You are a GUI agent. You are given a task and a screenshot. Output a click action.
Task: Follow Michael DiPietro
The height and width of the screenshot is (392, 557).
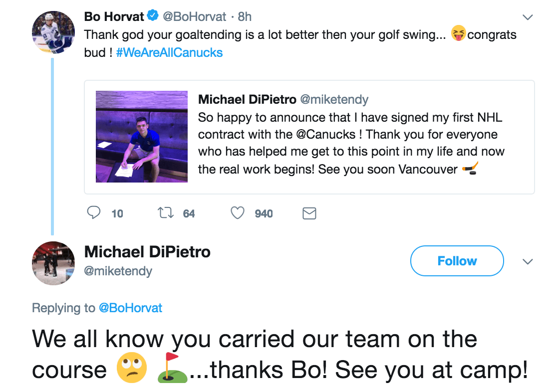point(457,261)
